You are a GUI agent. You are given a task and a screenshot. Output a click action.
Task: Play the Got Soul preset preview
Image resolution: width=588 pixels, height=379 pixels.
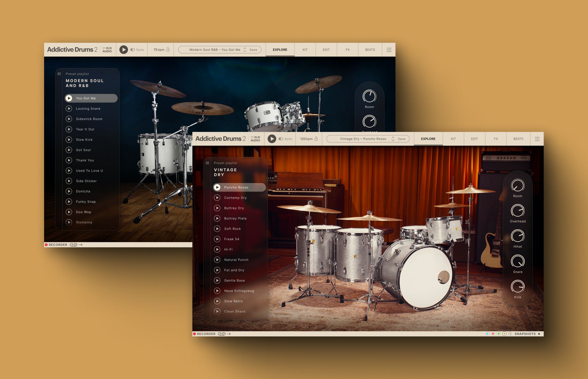pyautogui.click(x=69, y=150)
